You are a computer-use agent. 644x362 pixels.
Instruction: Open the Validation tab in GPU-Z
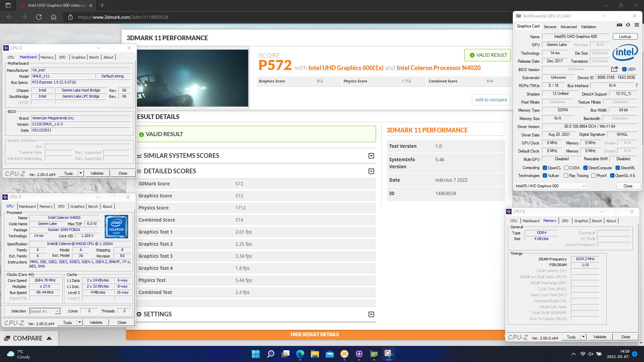pyautogui.click(x=588, y=27)
